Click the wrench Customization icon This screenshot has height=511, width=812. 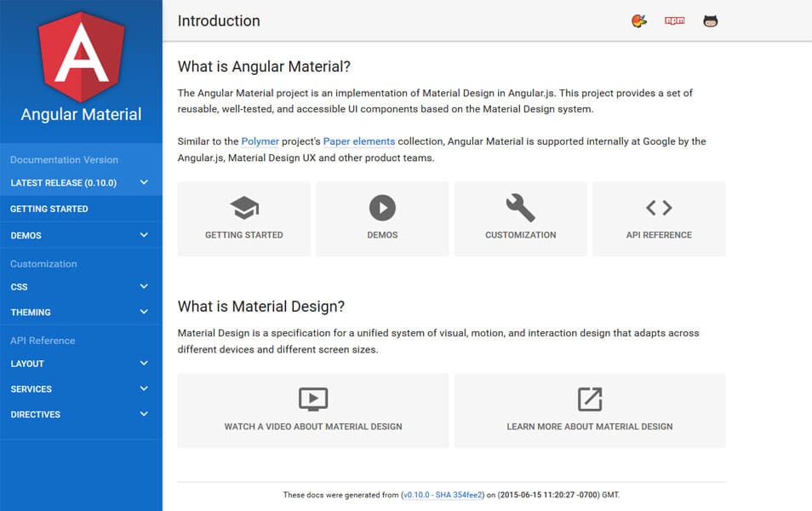pyautogui.click(x=520, y=208)
